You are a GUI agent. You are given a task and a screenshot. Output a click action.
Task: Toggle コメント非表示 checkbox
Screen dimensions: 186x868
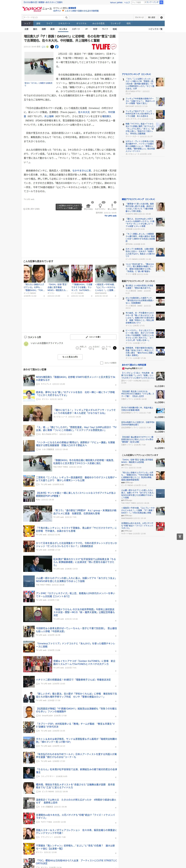[x=102, y=363]
